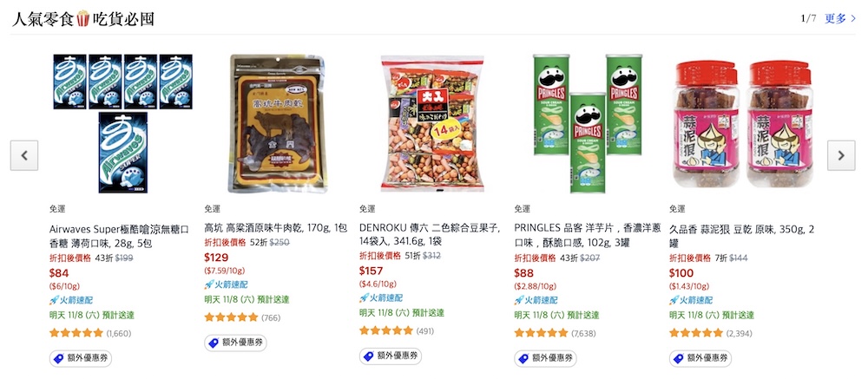Open Airwaves Super gum product image
868x379 pixels.
(123, 123)
